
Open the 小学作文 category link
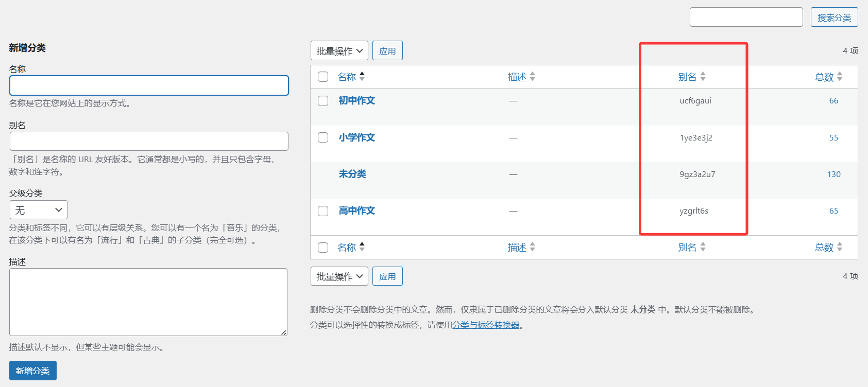click(357, 137)
